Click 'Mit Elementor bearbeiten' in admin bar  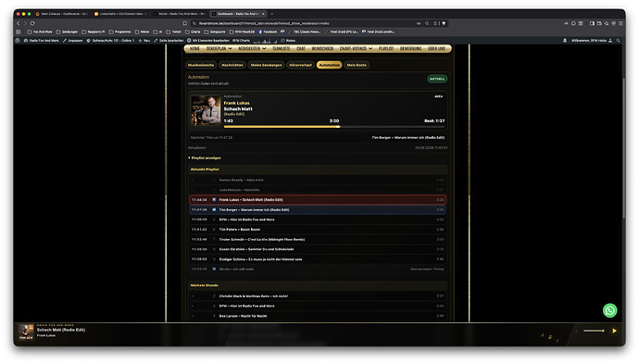tap(208, 41)
